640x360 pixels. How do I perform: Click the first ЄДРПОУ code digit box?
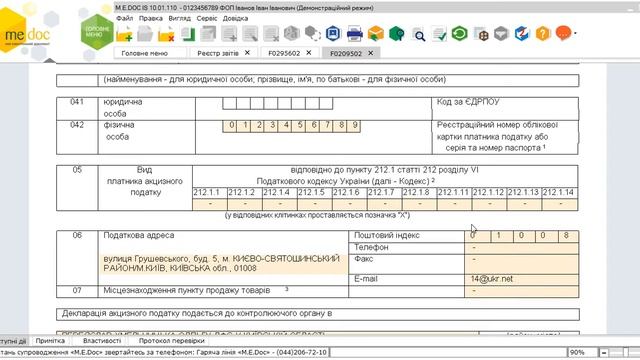click(229, 103)
